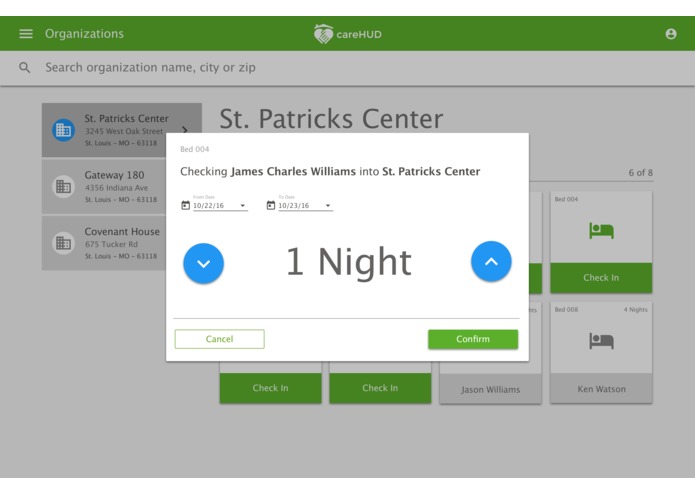695x494 pixels.
Task: Click the To Date calendar icon
Action: pos(271,205)
